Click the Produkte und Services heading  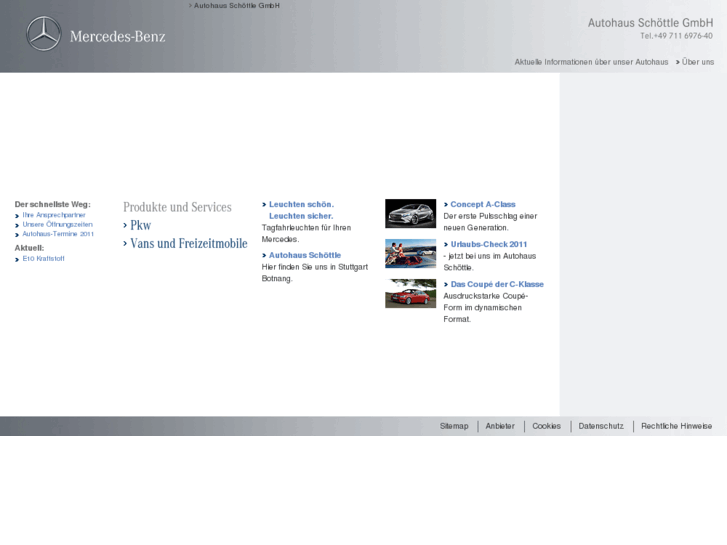(x=177, y=207)
